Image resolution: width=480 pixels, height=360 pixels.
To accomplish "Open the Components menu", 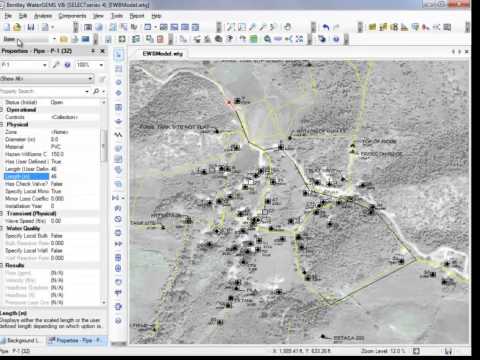I will pyautogui.click(x=72, y=16).
